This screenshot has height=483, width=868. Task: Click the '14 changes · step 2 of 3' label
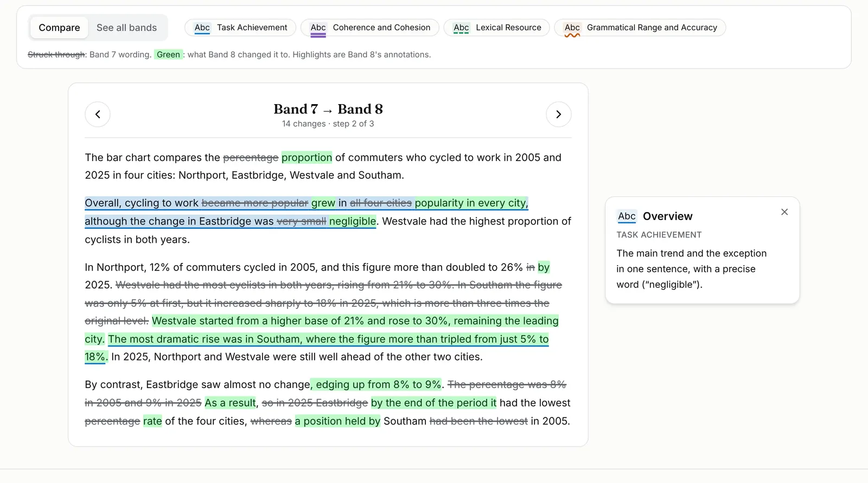pyautogui.click(x=328, y=124)
